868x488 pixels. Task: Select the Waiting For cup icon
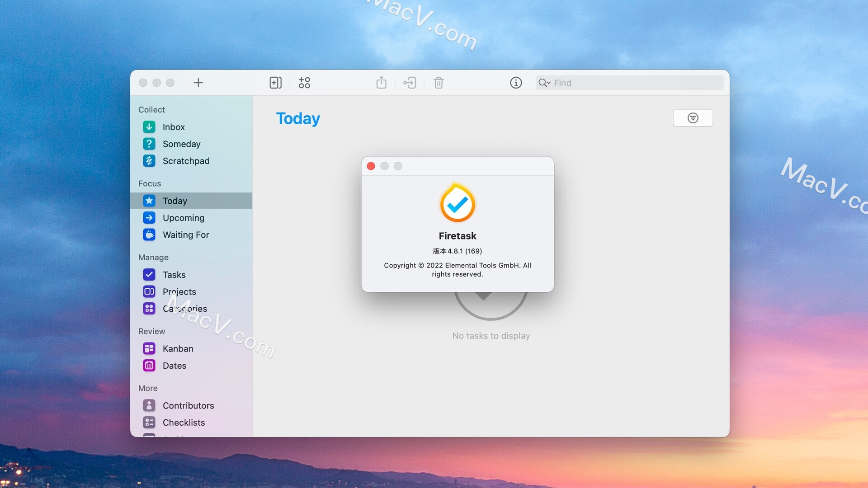click(x=149, y=235)
